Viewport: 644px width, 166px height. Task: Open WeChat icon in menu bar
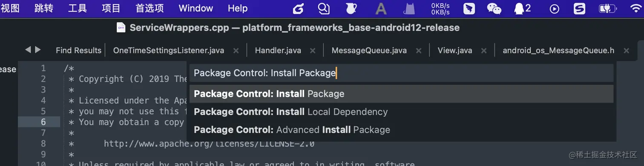494,8
